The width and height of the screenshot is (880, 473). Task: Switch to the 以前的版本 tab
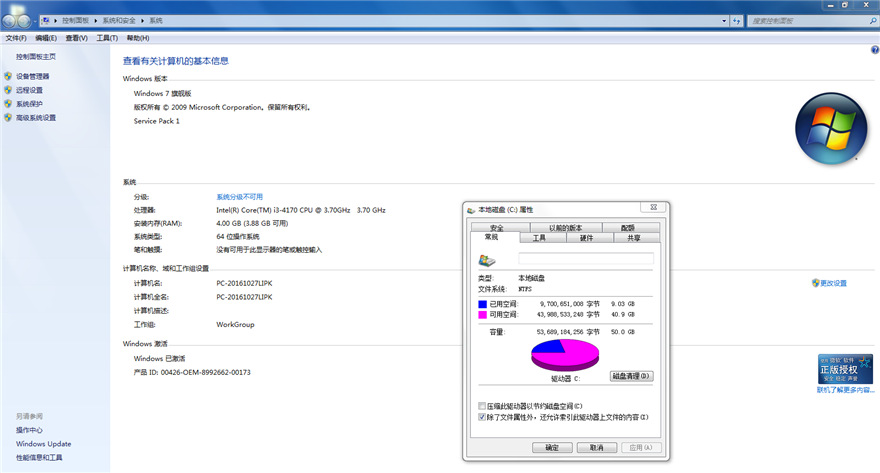pos(566,228)
